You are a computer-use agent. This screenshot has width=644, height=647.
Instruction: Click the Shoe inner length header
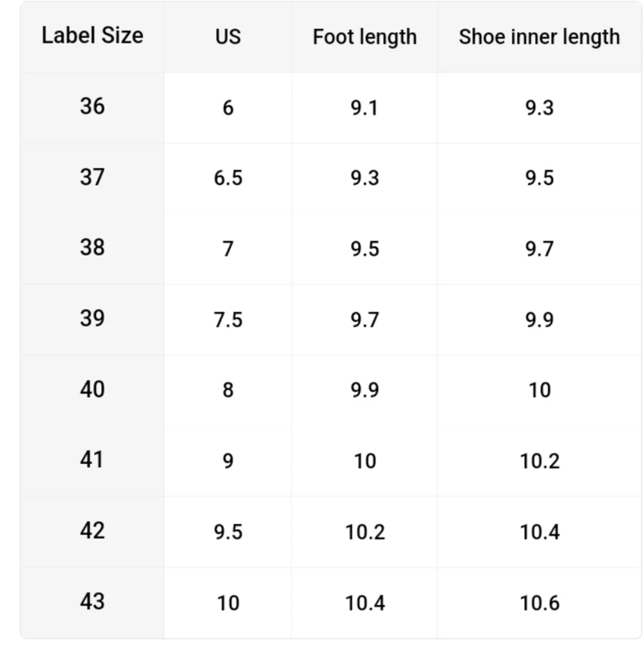(539, 37)
